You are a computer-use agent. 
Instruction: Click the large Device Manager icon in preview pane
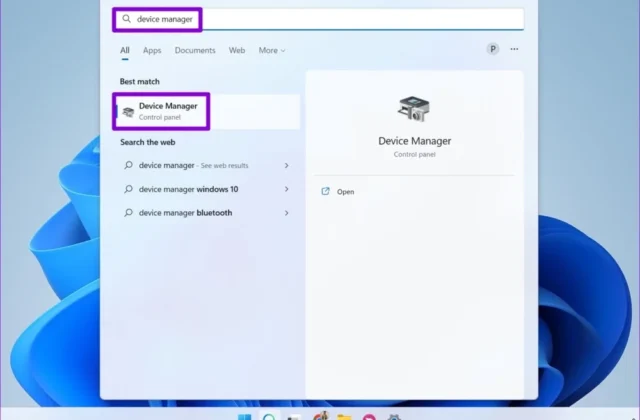[414, 109]
